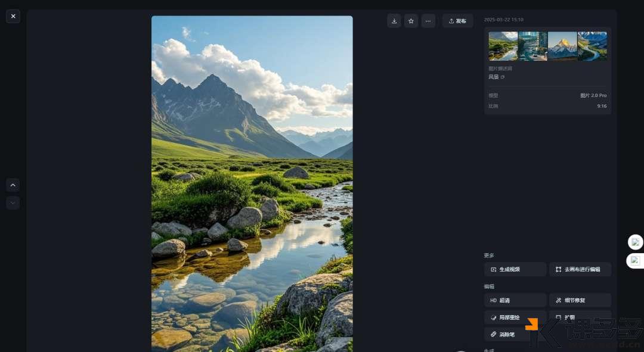The width and height of the screenshot is (644, 352).
Task: Open 去画布进行编辑 canvas editor
Action: tap(580, 269)
